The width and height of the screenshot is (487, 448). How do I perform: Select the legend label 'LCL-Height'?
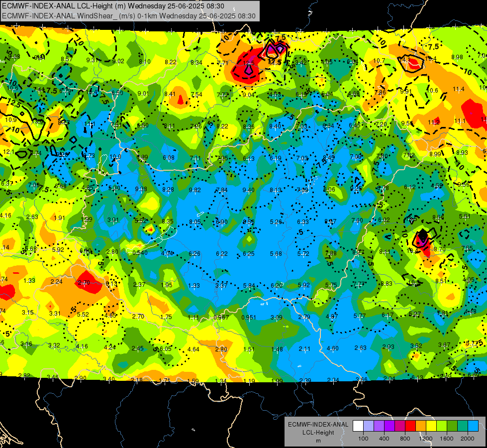[x=318, y=433]
